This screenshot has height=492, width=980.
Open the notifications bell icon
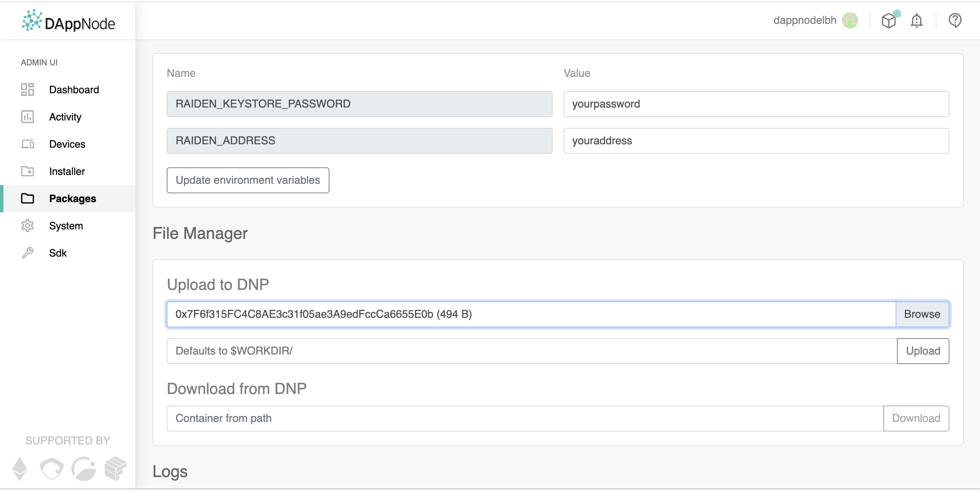(916, 20)
